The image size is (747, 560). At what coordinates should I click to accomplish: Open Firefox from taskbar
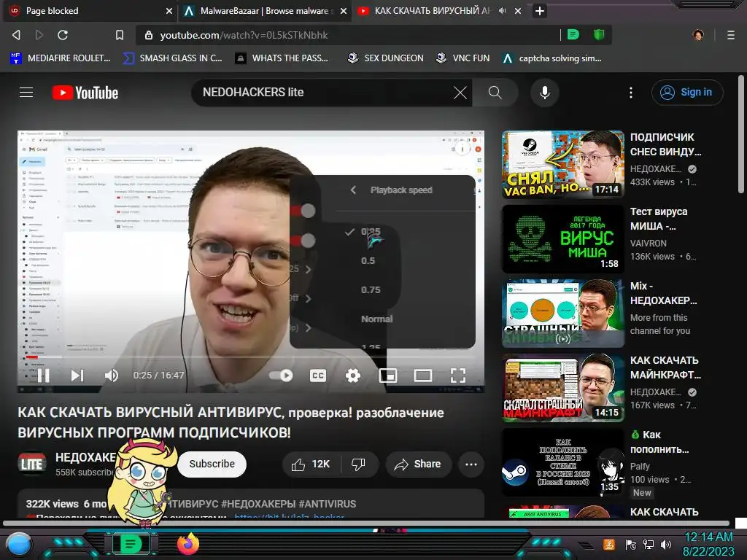pos(188,544)
